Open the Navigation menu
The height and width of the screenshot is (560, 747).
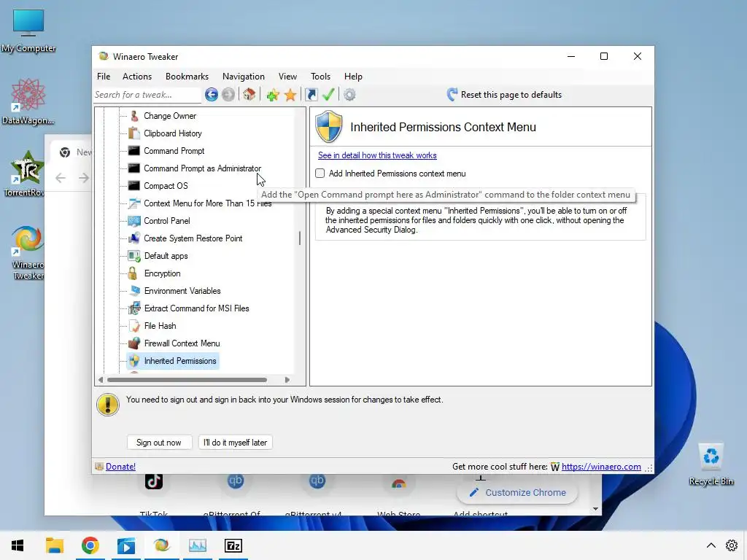244,76
